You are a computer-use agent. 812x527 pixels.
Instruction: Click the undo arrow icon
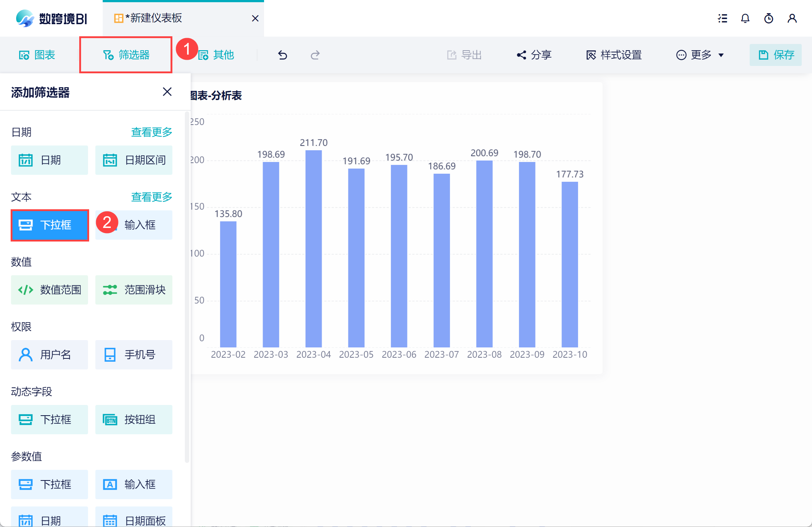click(x=282, y=55)
